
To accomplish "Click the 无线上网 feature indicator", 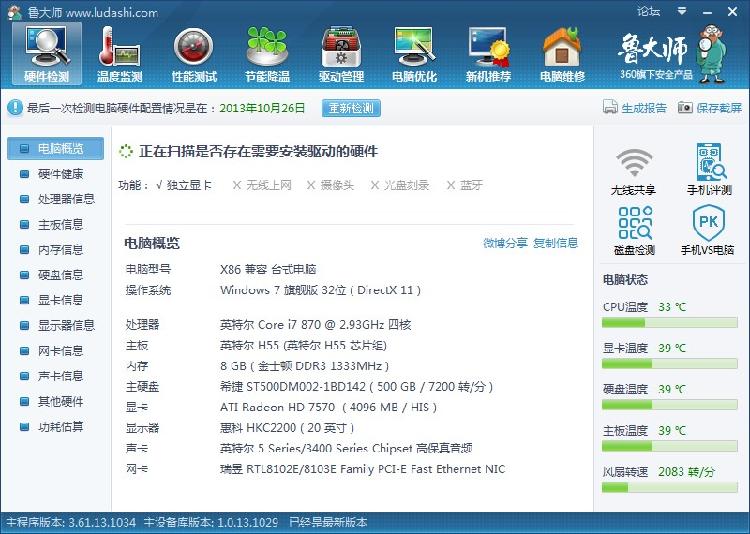I will point(262,185).
